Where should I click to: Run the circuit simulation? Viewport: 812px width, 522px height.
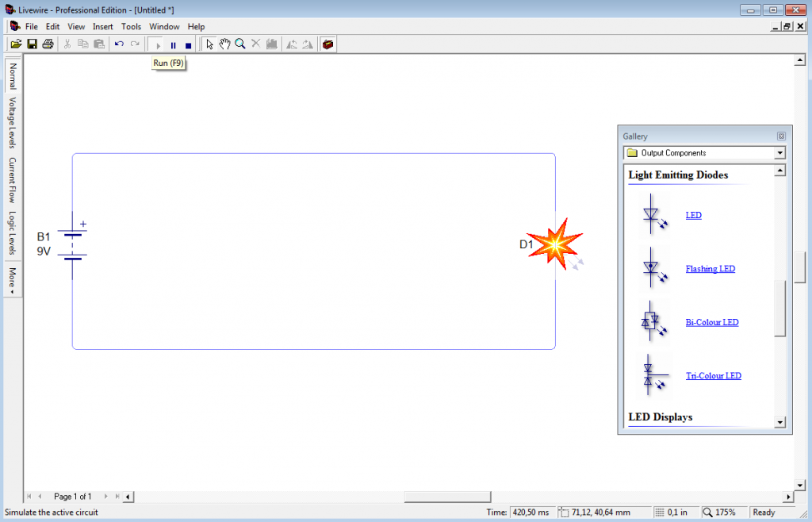[x=156, y=44]
